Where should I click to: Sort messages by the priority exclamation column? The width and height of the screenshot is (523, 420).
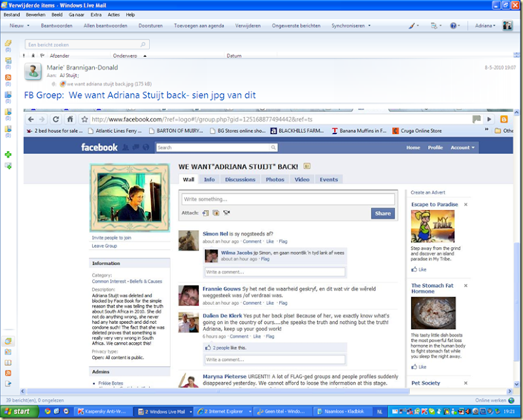[x=24, y=56]
